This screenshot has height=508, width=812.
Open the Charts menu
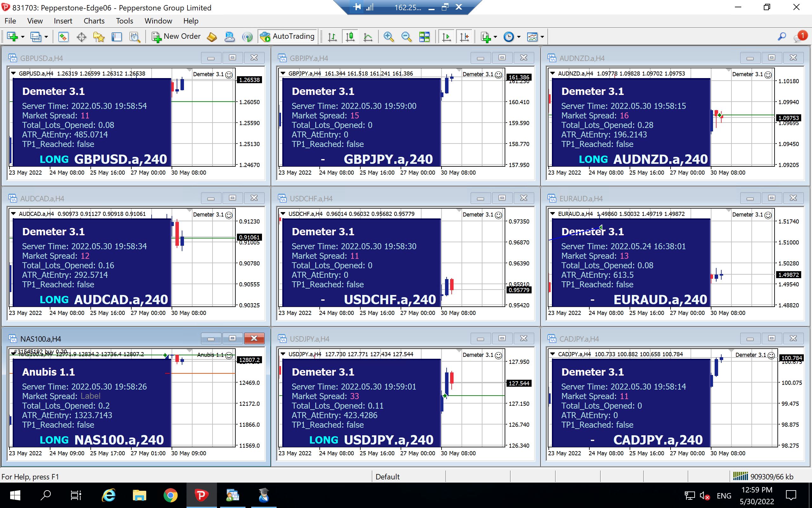point(94,21)
